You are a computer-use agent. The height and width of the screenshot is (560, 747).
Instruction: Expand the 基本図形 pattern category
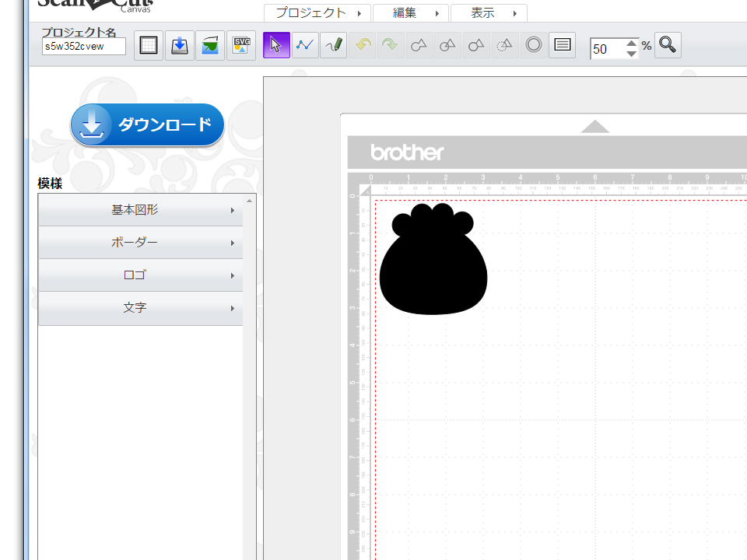click(x=141, y=210)
